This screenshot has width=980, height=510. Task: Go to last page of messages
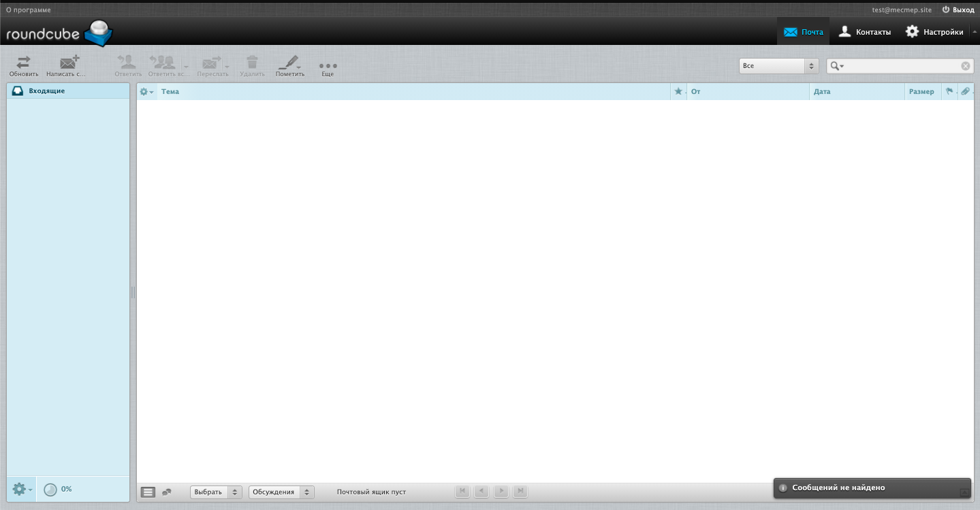pos(520,491)
